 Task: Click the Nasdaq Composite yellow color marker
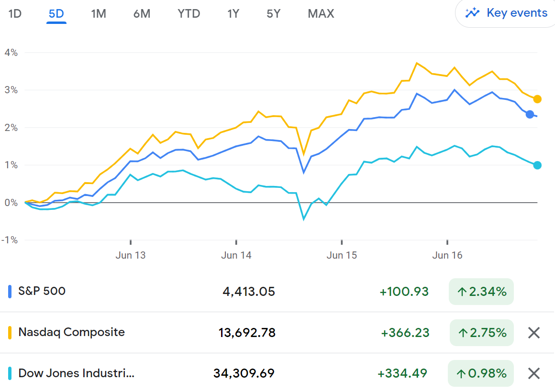pos(10,333)
